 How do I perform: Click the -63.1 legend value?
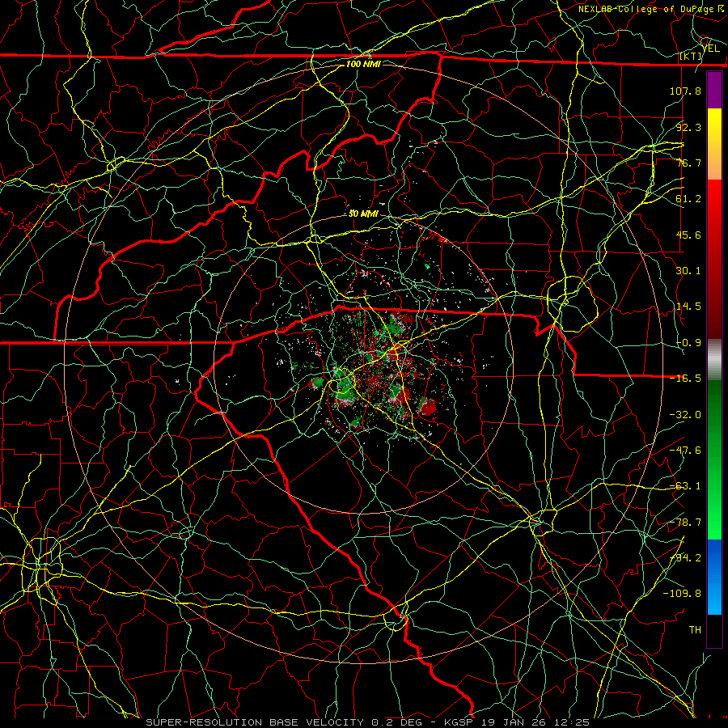685,486
